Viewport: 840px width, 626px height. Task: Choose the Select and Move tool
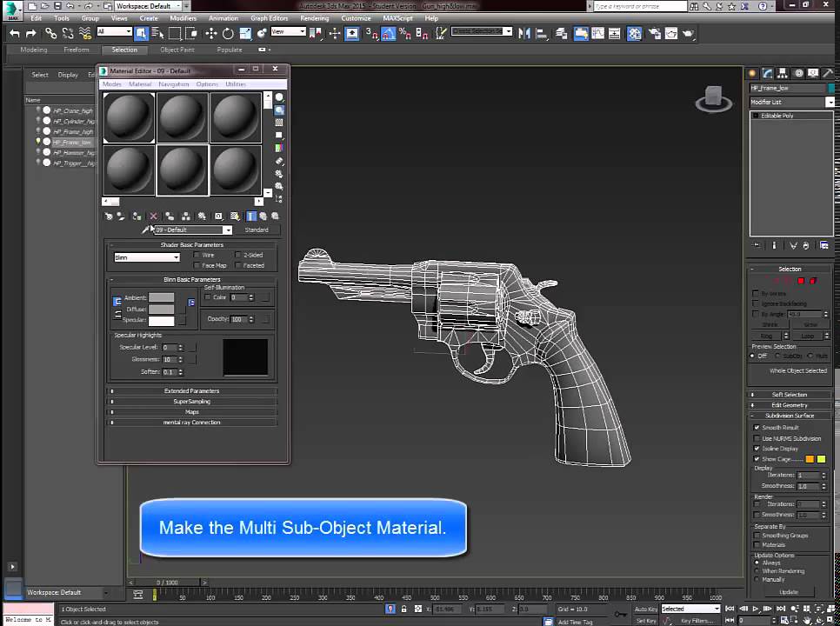pyautogui.click(x=211, y=33)
